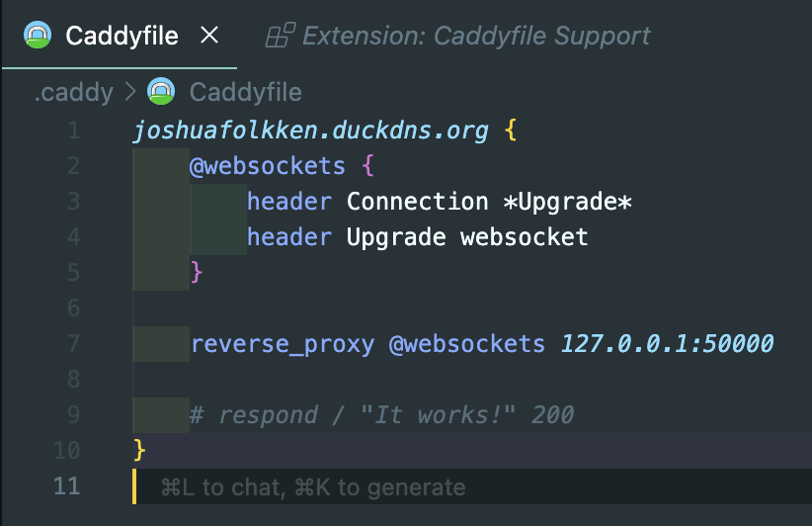This screenshot has height=526, width=812.
Task: Click the commented respond line
Action: pos(381,414)
